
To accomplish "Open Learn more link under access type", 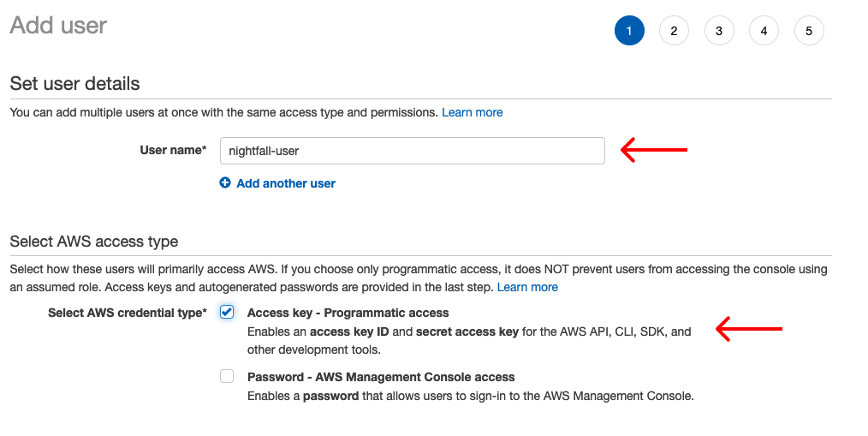I will pyautogui.click(x=527, y=287).
